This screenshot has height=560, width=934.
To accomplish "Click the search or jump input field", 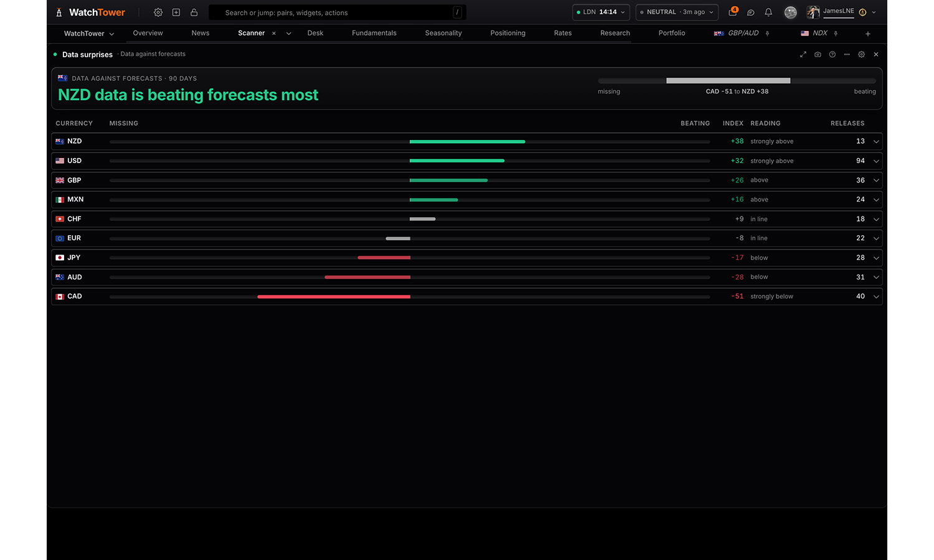I will click(337, 12).
